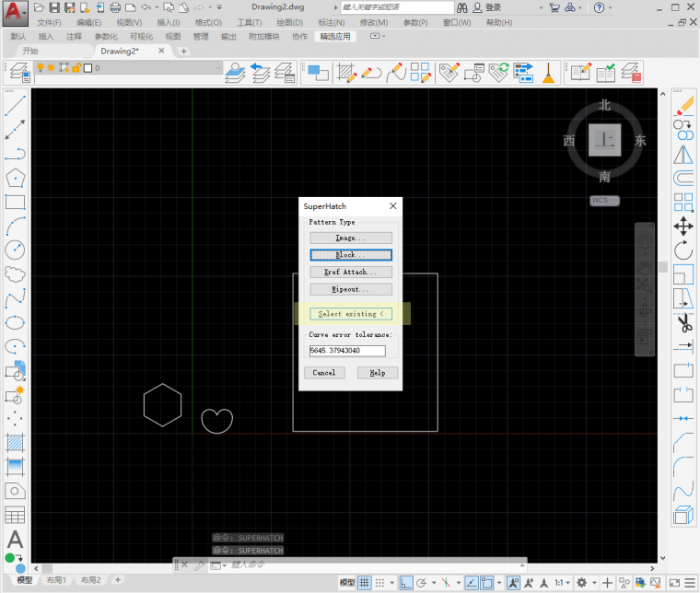Image resolution: width=700 pixels, height=593 pixels.
Task: Activate the Move tool on right toolbar
Action: (x=683, y=226)
